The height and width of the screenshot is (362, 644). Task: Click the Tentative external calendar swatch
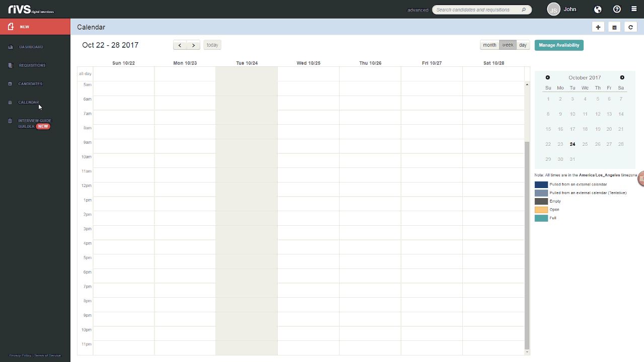tap(541, 193)
